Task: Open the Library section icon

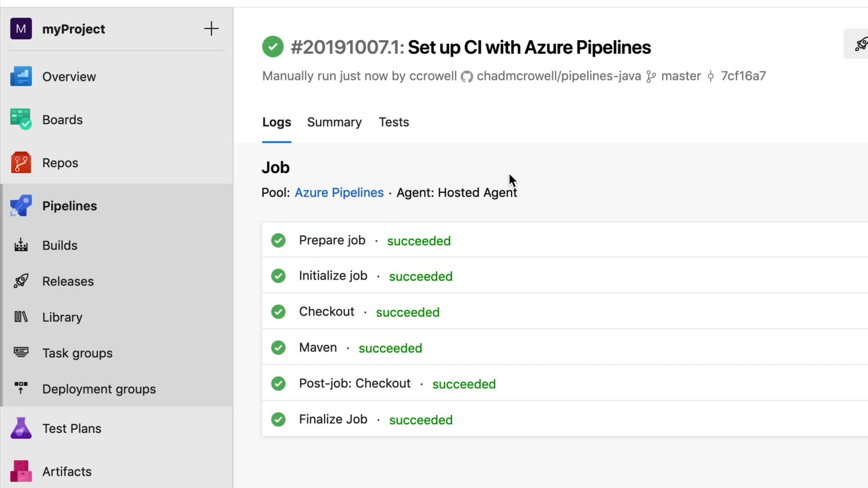Action: [x=21, y=317]
